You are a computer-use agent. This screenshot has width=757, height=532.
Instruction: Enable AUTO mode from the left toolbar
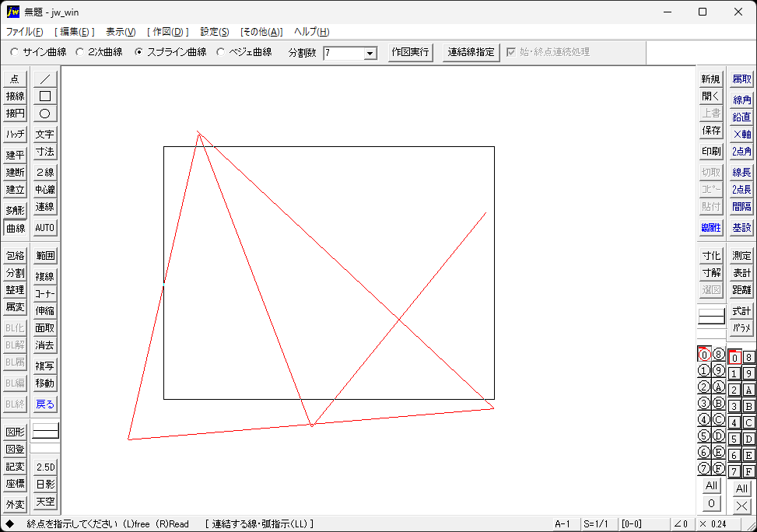pyautogui.click(x=44, y=228)
